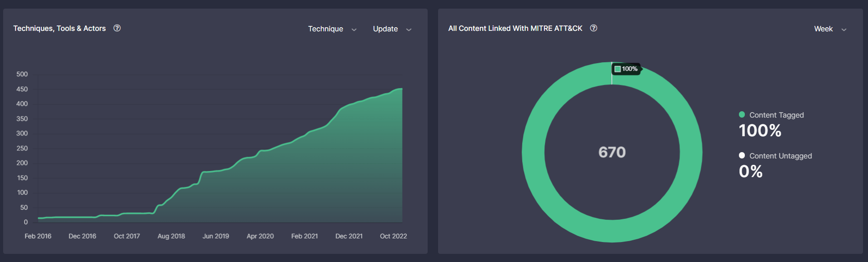Click the Oct 2022 x-axis label

pos(393,236)
